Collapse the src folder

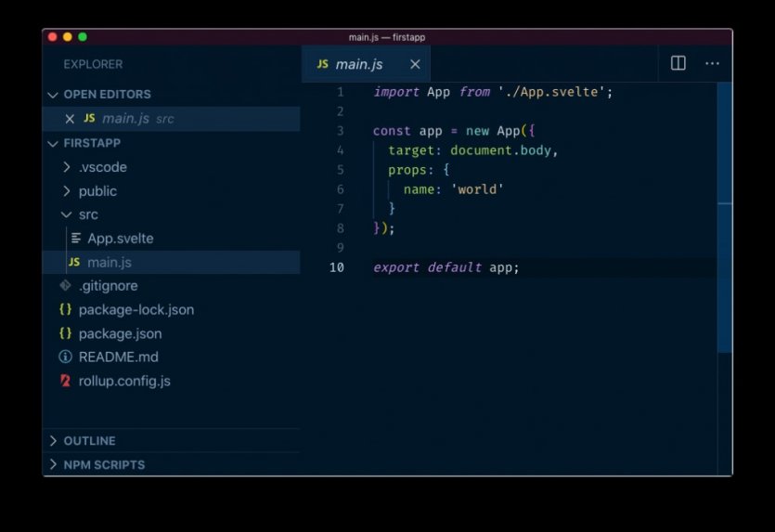point(67,214)
